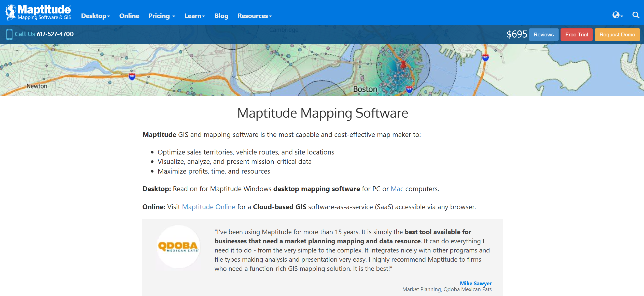Open the search magnifier icon
The image size is (644, 296).
tap(636, 15)
